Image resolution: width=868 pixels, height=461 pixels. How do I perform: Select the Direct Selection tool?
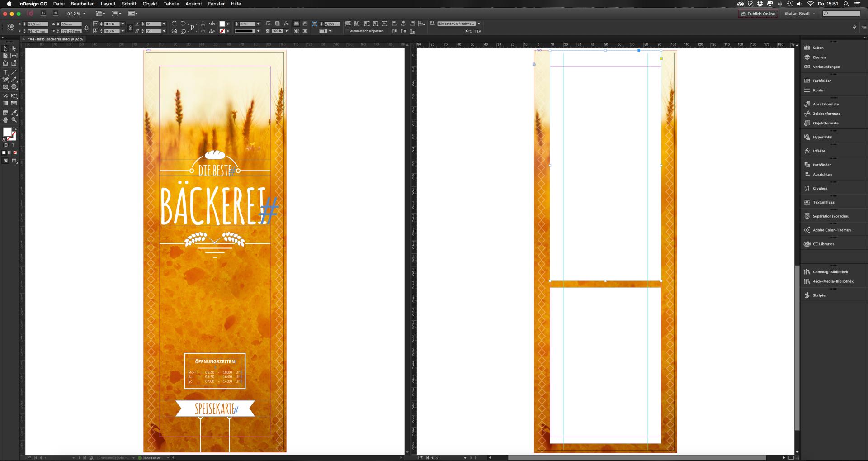(14, 48)
